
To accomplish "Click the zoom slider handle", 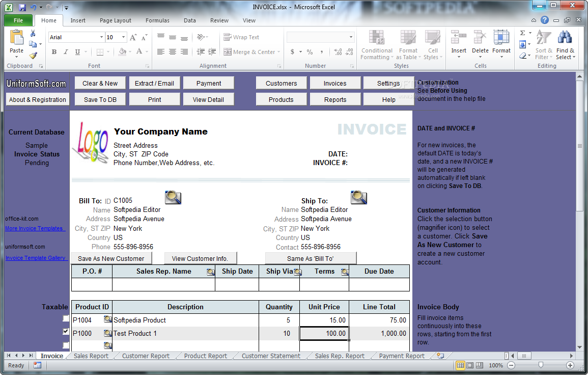I will [540, 365].
